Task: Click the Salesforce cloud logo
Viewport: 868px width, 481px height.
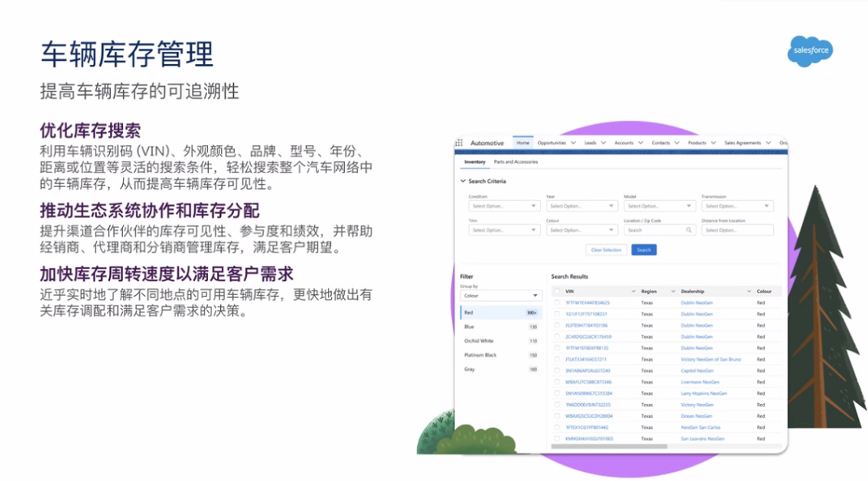Action: click(x=810, y=51)
